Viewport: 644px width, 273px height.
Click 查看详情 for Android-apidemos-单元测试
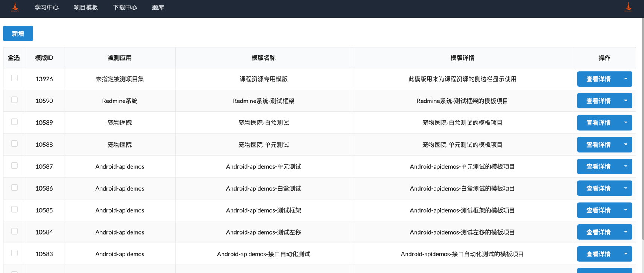pyautogui.click(x=598, y=166)
